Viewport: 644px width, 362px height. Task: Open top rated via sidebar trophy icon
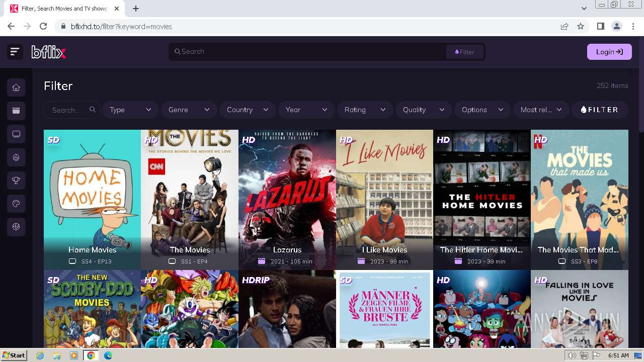pos(16,180)
